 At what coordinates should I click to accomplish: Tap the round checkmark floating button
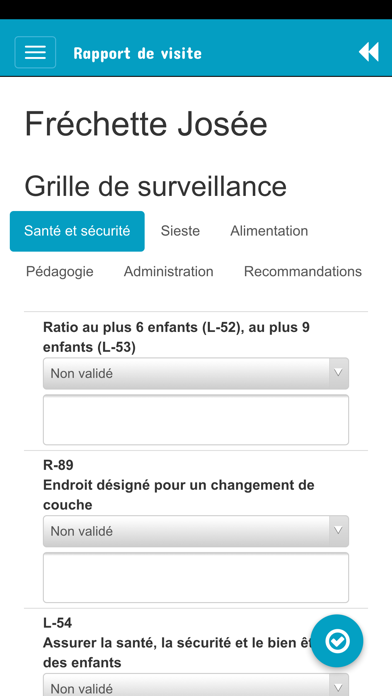337,641
